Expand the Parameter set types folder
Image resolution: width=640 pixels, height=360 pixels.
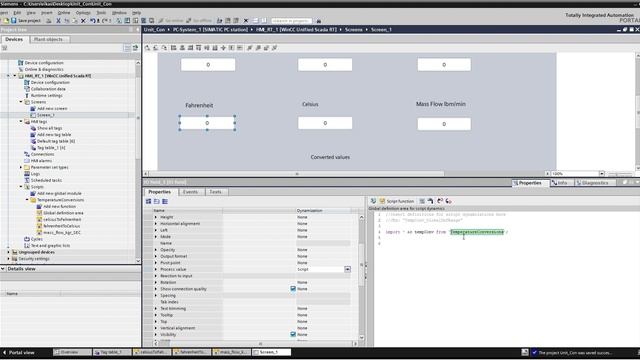pyautogui.click(x=21, y=167)
